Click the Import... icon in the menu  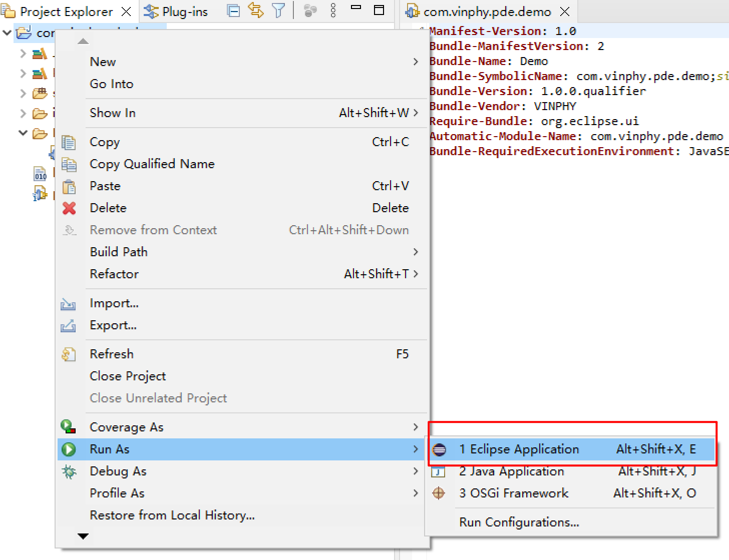(68, 304)
